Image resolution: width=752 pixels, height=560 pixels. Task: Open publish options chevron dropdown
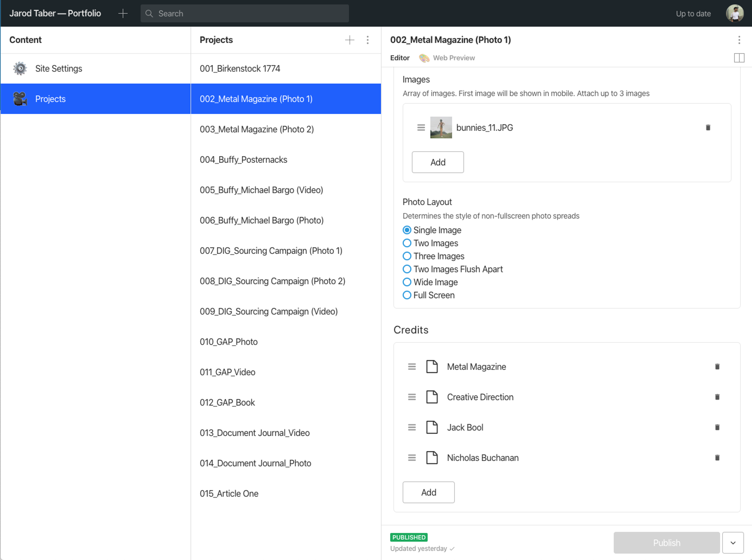coord(733,542)
